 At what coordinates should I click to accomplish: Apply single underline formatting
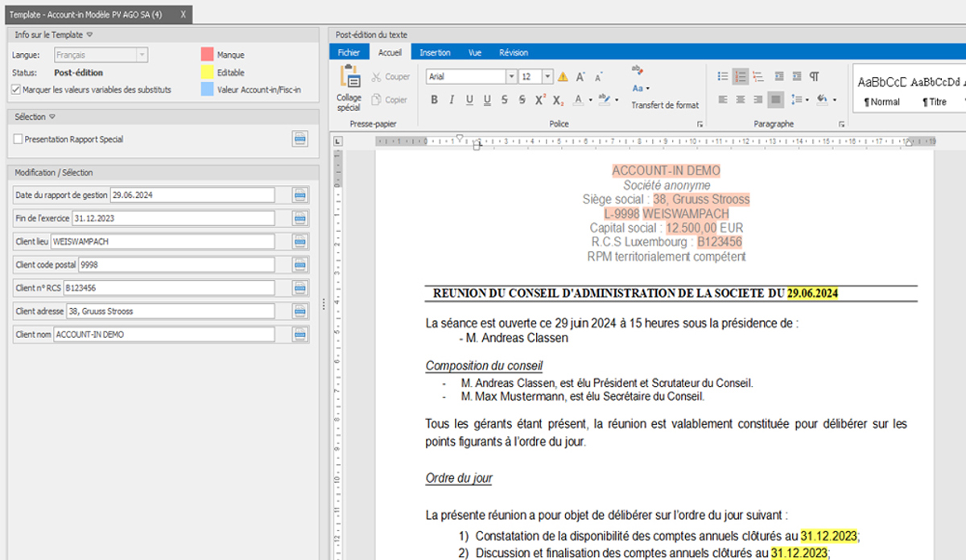pos(469,100)
